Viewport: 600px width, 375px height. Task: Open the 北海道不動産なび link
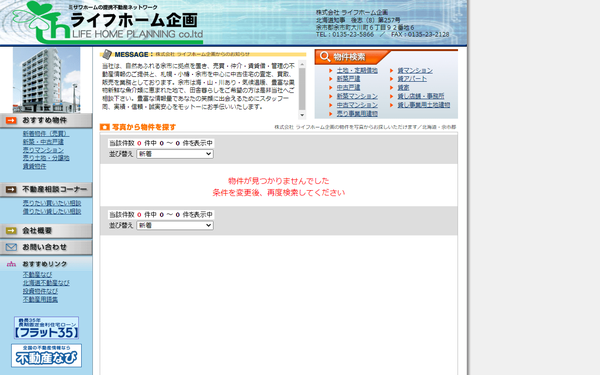point(46,283)
